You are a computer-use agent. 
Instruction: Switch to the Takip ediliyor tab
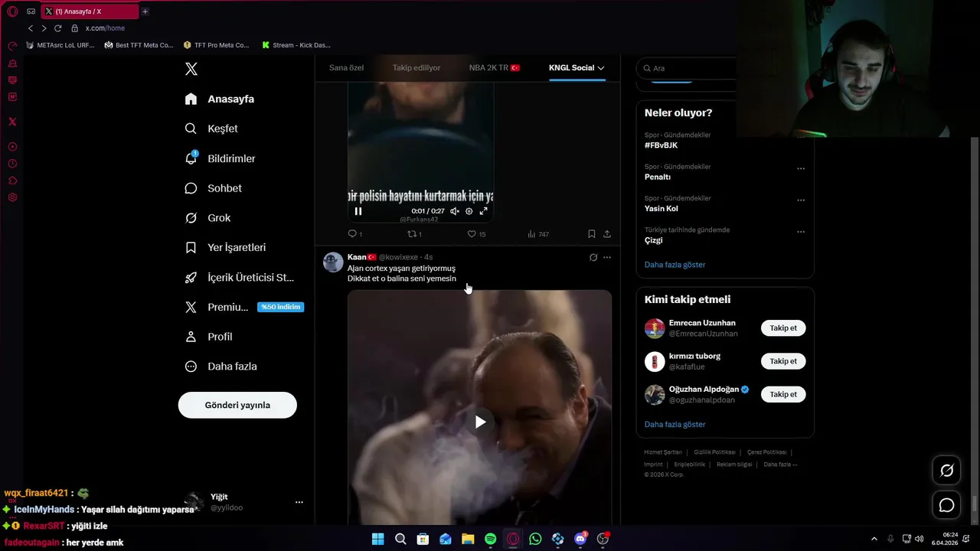[416, 68]
